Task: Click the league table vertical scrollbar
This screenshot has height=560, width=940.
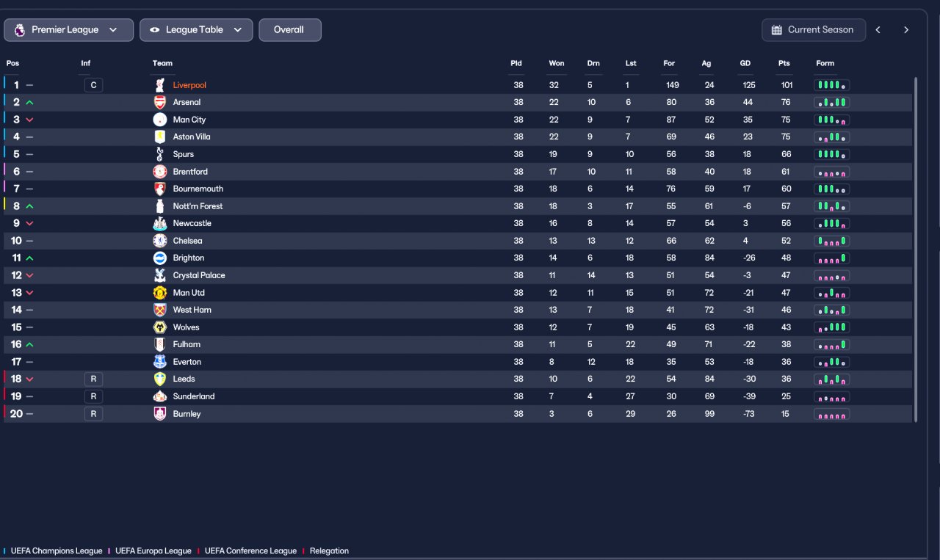Action: point(916,250)
